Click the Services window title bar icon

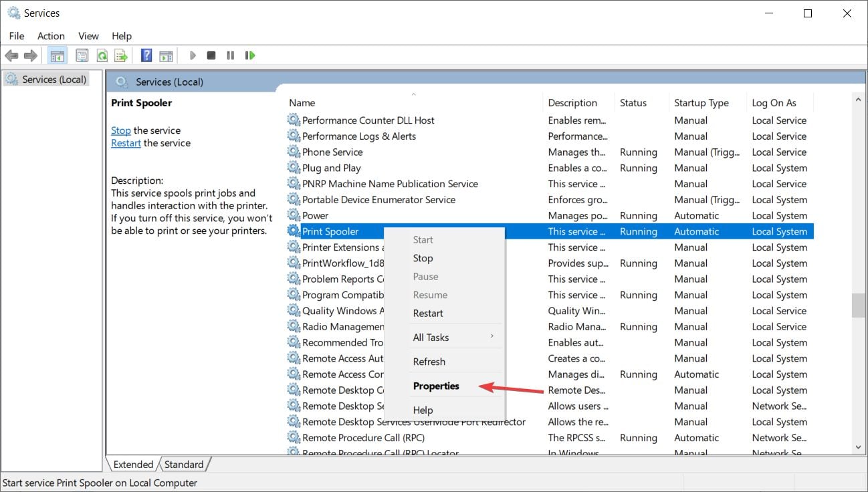pyautogui.click(x=13, y=13)
